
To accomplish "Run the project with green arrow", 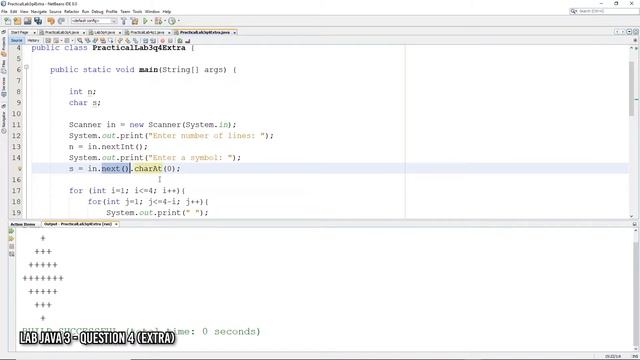I will pos(145,21).
